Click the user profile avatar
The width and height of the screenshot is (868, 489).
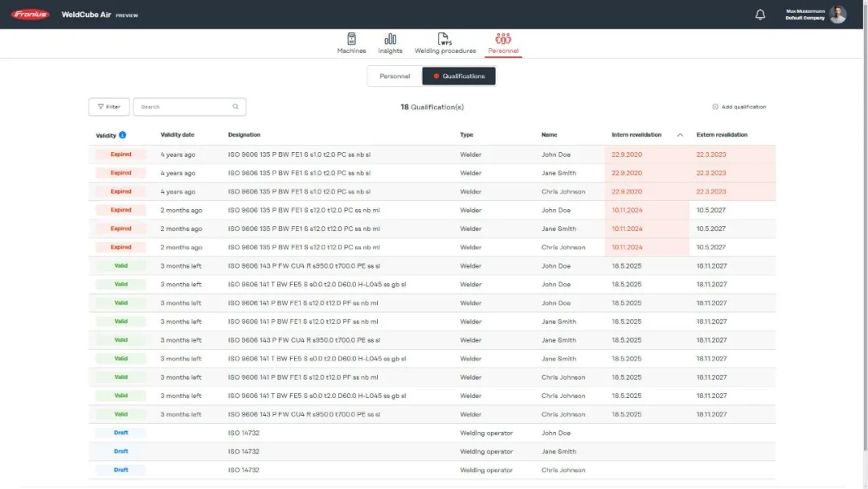838,14
